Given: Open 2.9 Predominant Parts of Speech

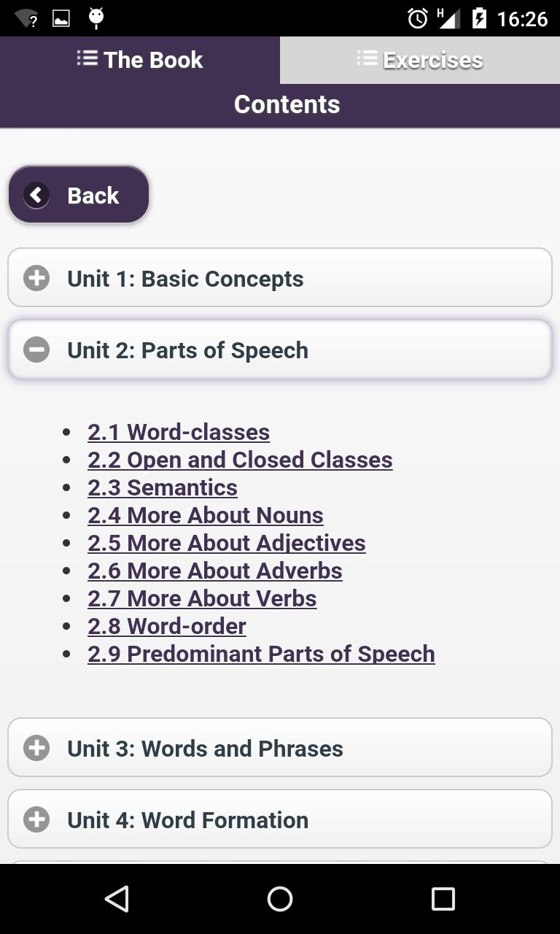Looking at the screenshot, I should 261,654.
